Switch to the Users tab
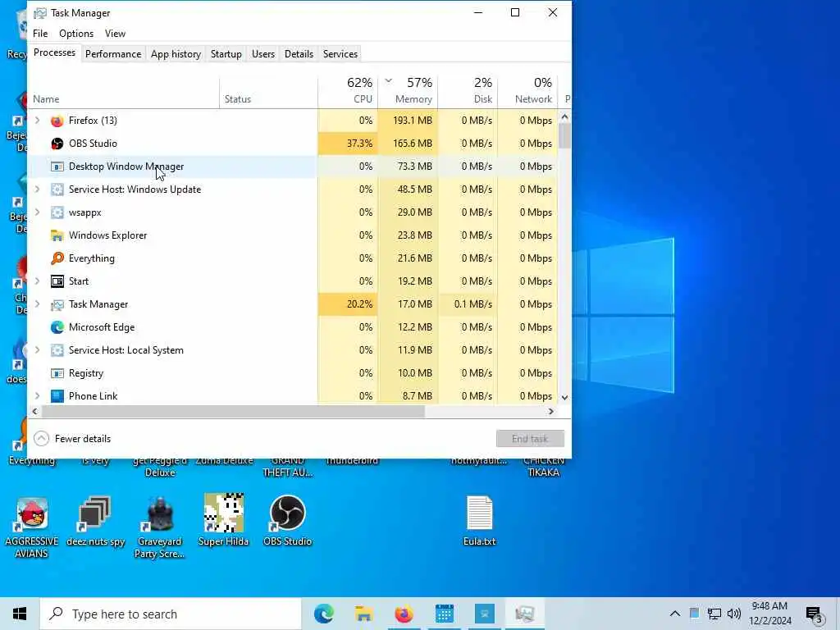 click(263, 54)
